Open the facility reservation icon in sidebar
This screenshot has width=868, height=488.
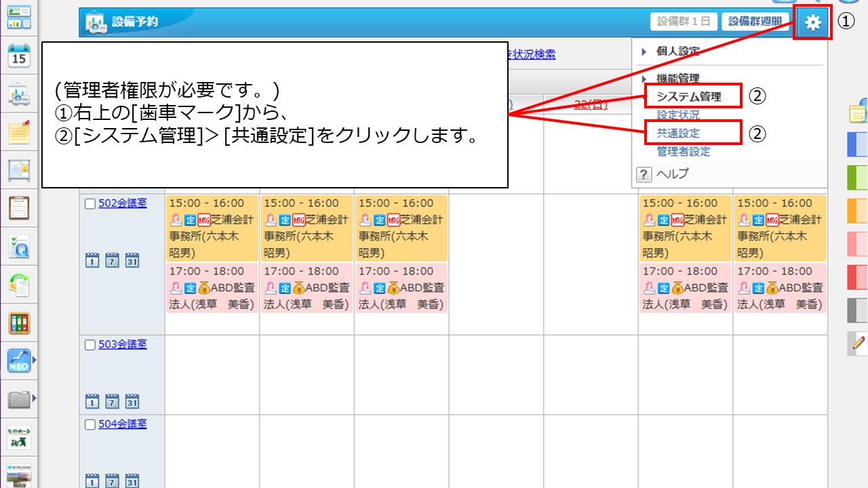20,94
